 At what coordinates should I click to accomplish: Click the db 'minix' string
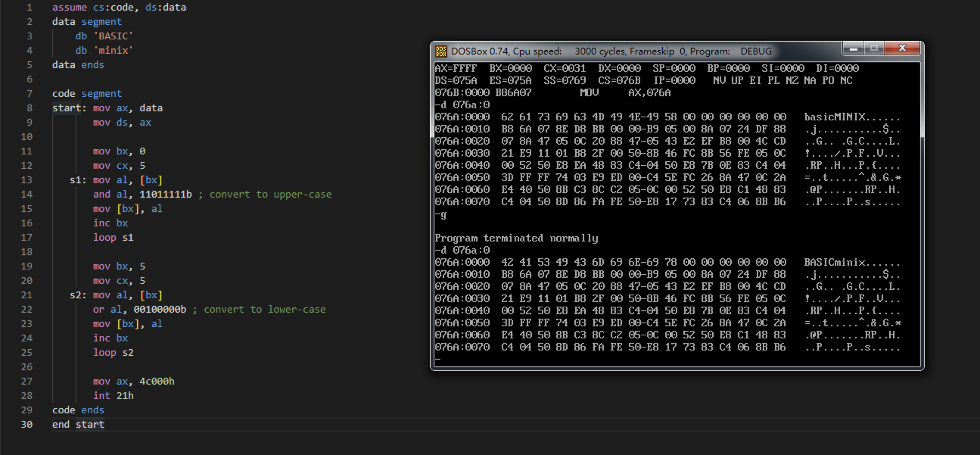point(114,50)
